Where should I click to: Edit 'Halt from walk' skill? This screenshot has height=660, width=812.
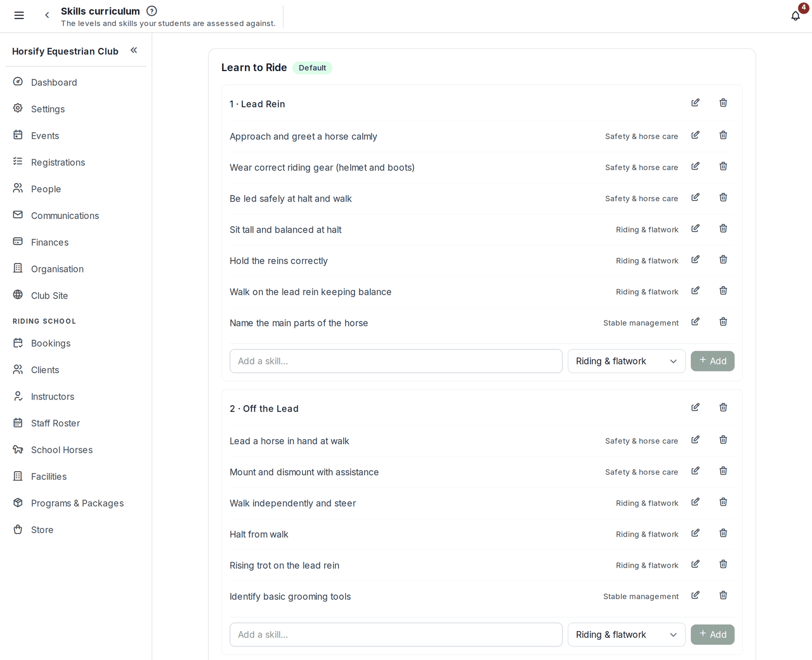(695, 533)
